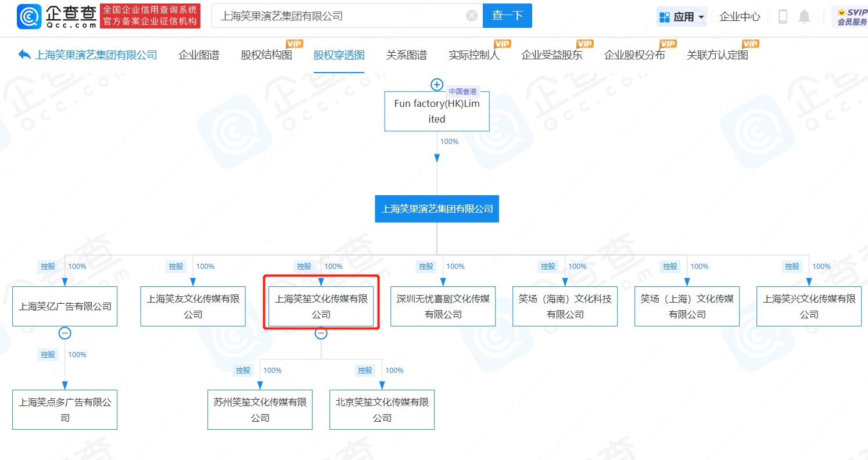Switch to 股权结构图 tab
868x460 pixels.
266,55
